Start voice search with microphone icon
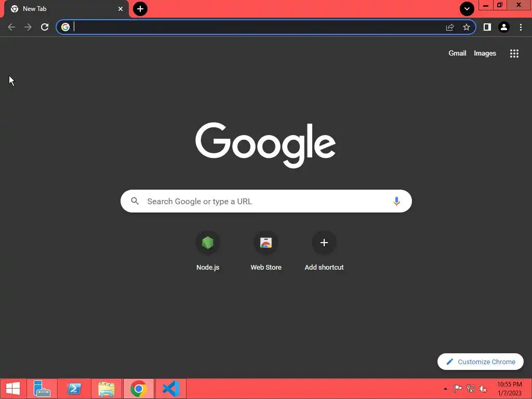 coord(396,201)
